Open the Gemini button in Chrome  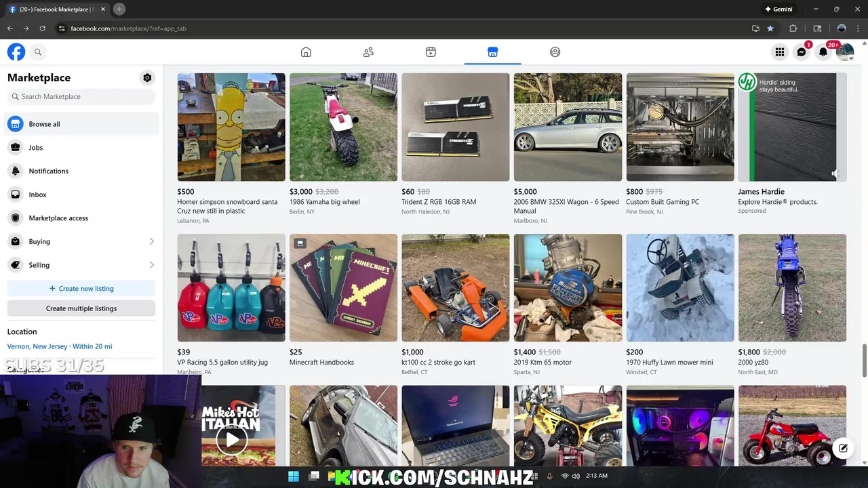coord(778,9)
